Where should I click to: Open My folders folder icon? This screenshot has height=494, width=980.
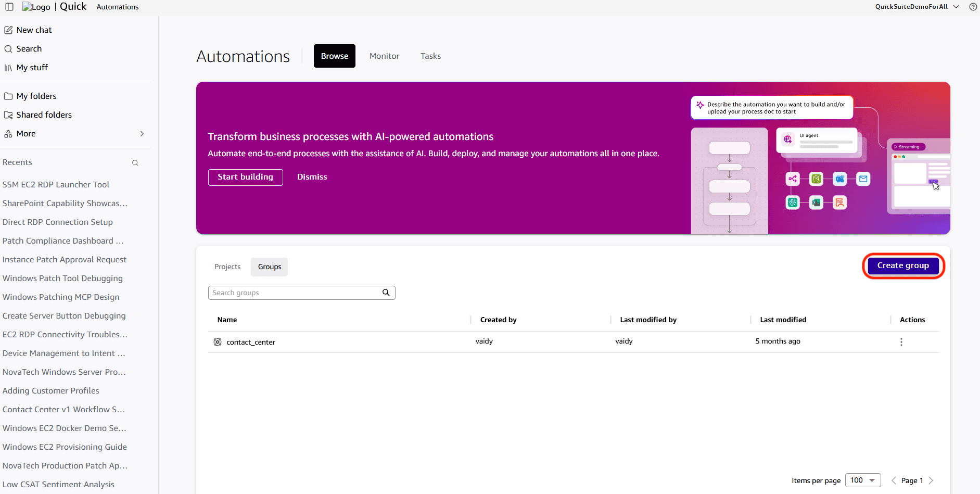click(x=8, y=96)
